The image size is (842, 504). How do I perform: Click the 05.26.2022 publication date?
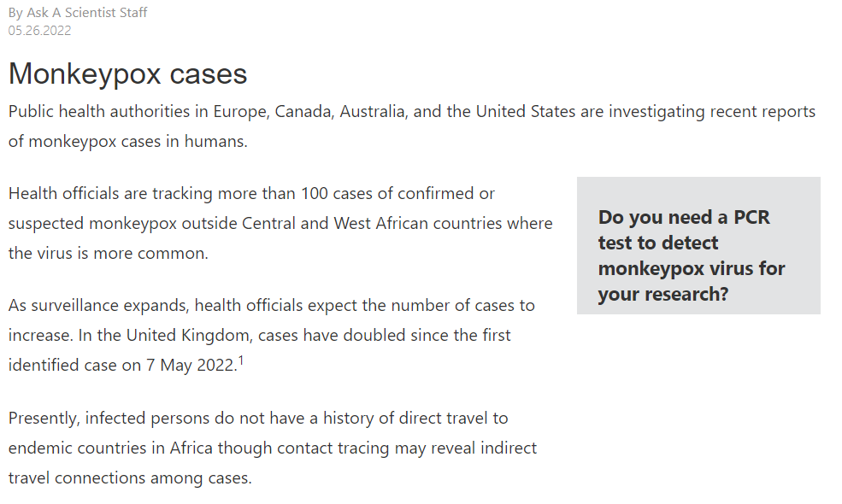click(40, 31)
